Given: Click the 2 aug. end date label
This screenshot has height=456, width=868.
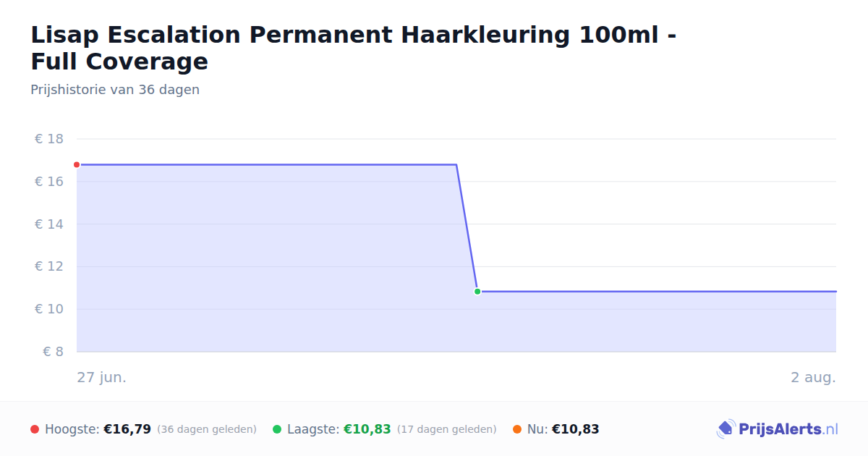Looking at the screenshot, I should click(813, 378).
